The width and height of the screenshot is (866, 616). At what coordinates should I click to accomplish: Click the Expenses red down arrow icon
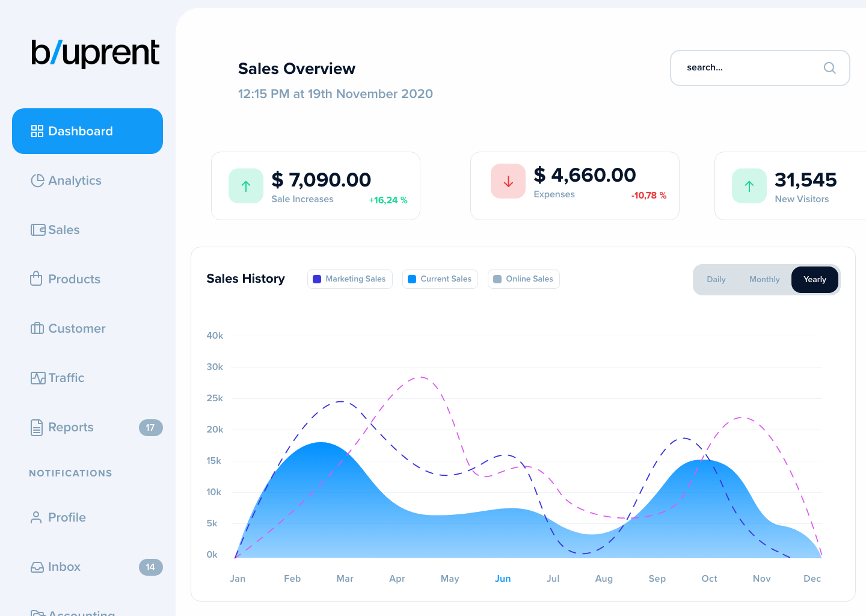pyautogui.click(x=508, y=181)
